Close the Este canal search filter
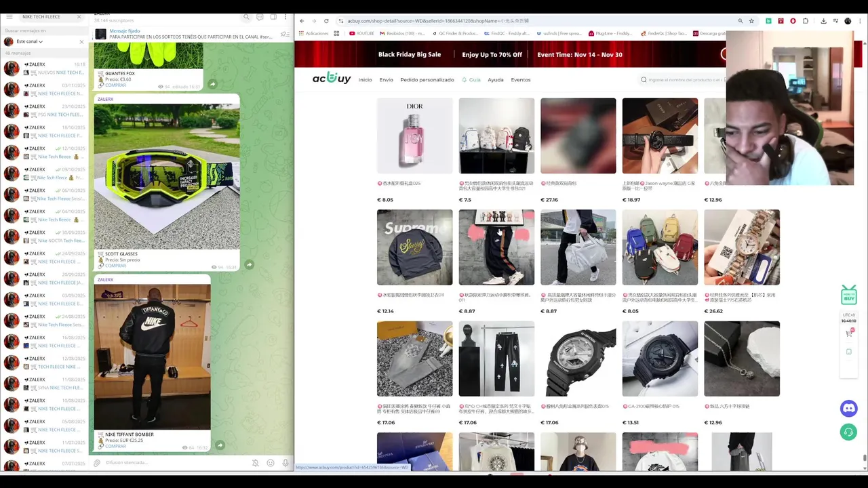 tap(81, 41)
